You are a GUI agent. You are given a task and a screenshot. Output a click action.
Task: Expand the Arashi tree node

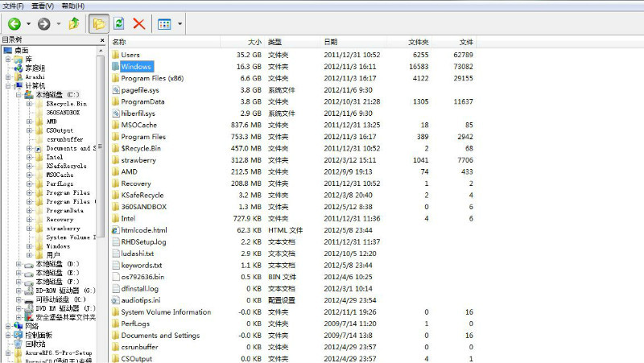coord(8,76)
